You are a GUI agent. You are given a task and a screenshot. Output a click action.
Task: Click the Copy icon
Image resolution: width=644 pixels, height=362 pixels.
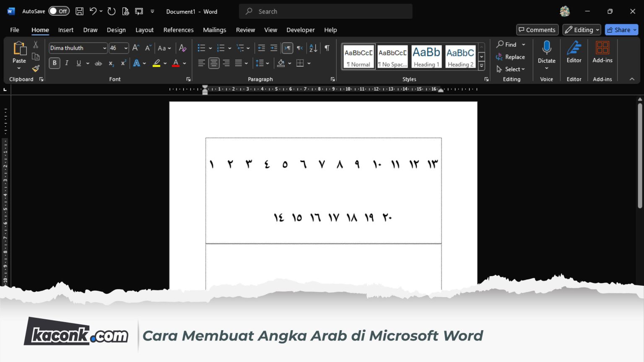pyautogui.click(x=36, y=57)
